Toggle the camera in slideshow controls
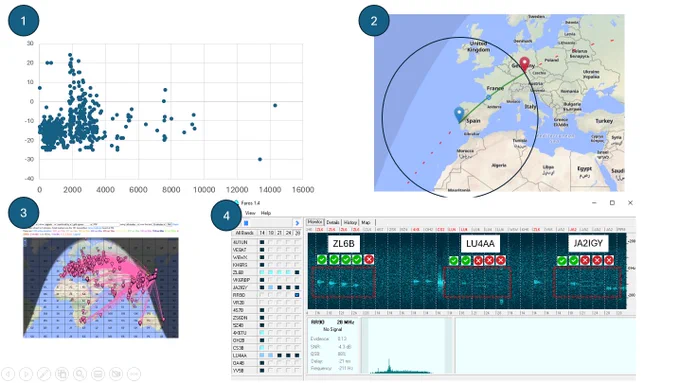This screenshot has height=383, width=680. pos(116,373)
